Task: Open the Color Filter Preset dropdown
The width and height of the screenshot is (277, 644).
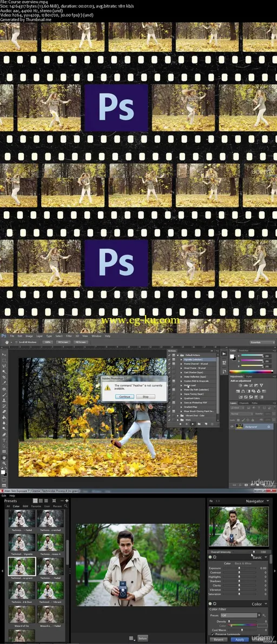Action: click(241, 615)
